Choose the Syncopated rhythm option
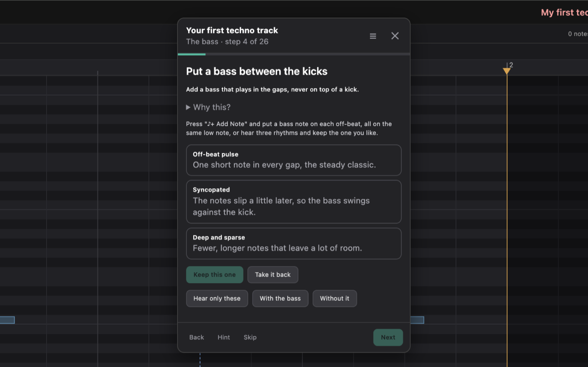The image size is (588, 367). (294, 202)
